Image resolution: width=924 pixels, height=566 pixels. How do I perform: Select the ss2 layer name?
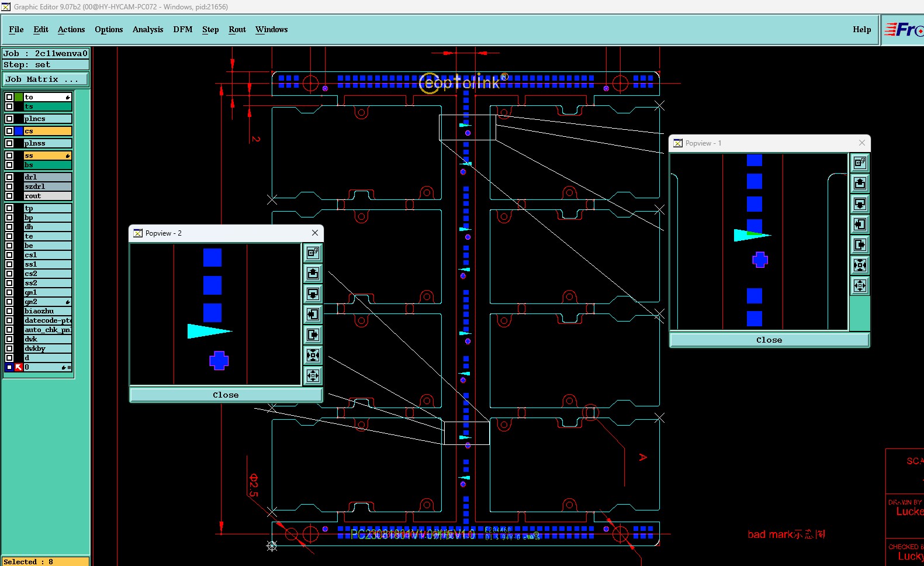tap(48, 283)
